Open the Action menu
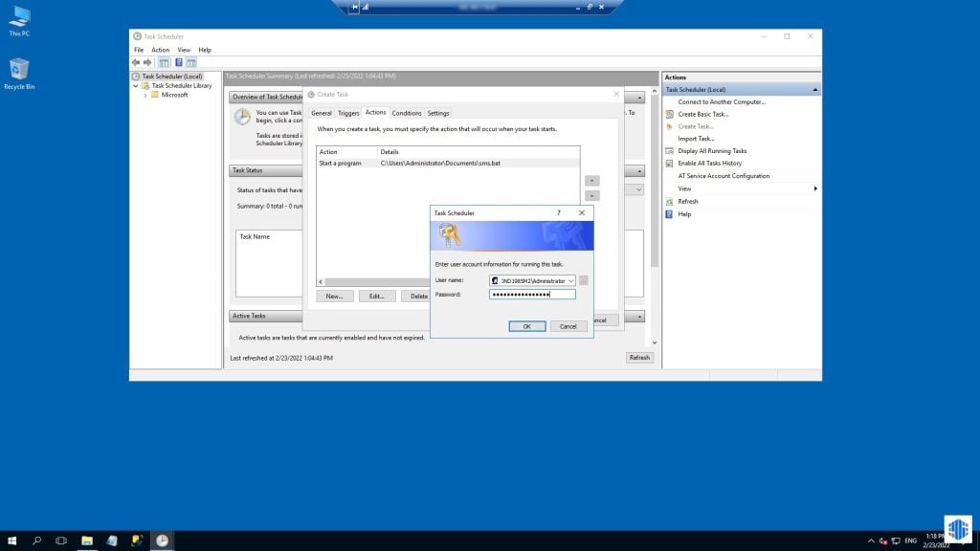 tap(159, 50)
